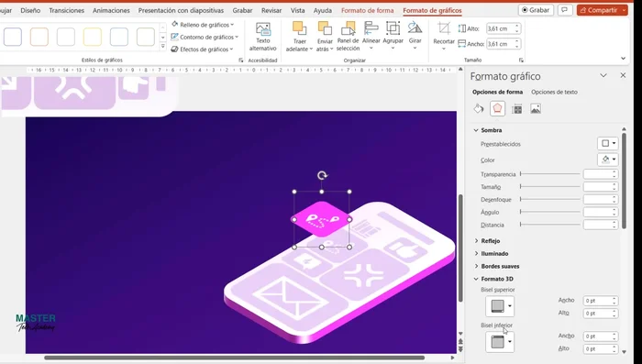Adjust the Transparencia slider

pyautogui.click(x=550, y=174)
